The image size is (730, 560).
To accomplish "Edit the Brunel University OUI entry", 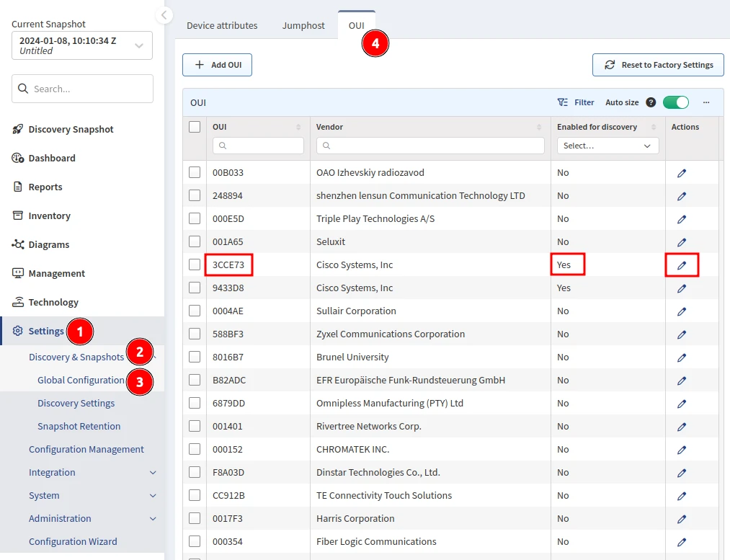I will [682, 357].
